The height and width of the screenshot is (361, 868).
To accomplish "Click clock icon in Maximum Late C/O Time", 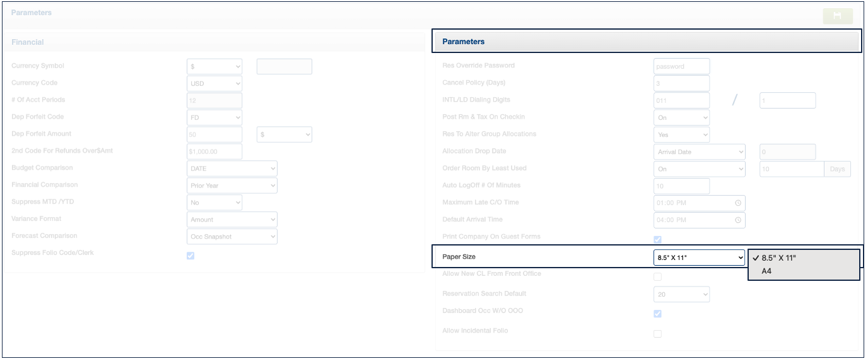I will point(737,203).
